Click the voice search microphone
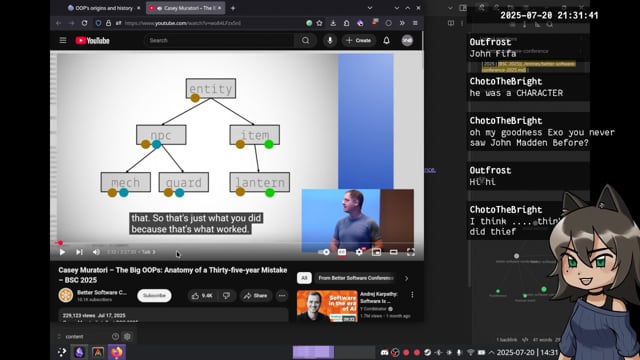The height and width of the screenshot is (360, 640). [330, 40]
